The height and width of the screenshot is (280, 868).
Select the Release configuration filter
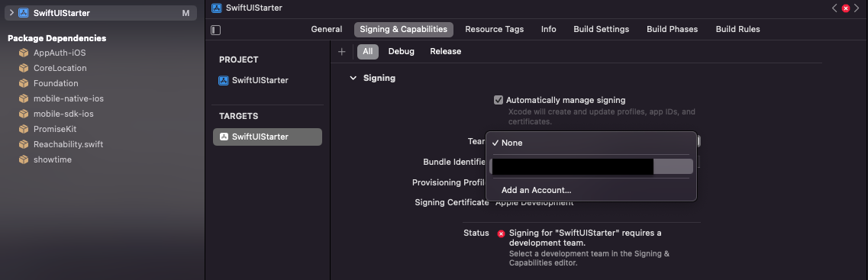pyautogui.click(x=446, y=51)
